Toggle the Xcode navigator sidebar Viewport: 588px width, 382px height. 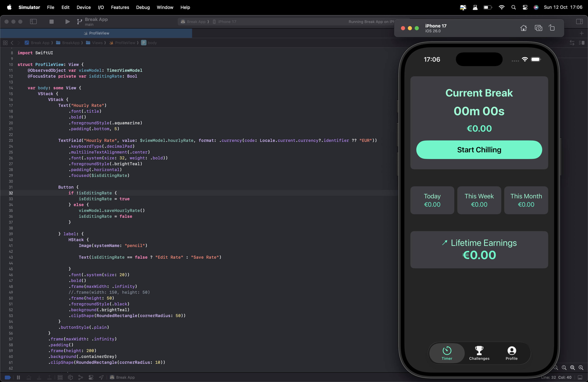pyautogui.click(x=33, y=22)
